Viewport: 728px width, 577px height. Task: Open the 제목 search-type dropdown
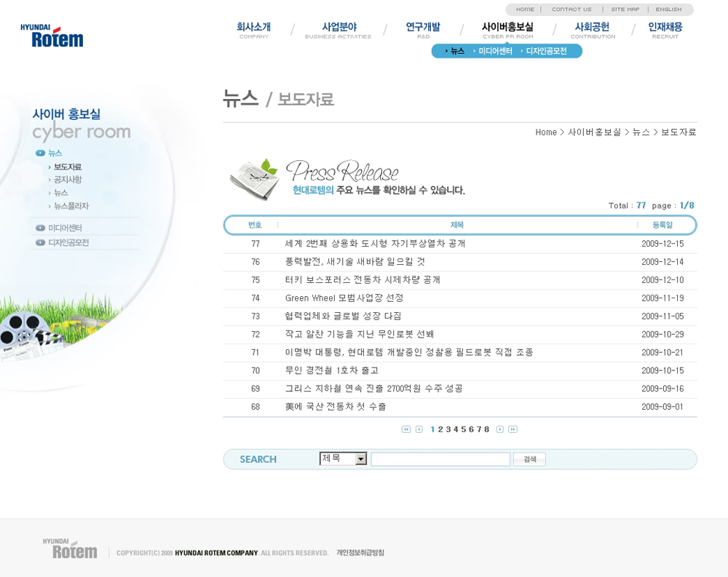(360, 459)
